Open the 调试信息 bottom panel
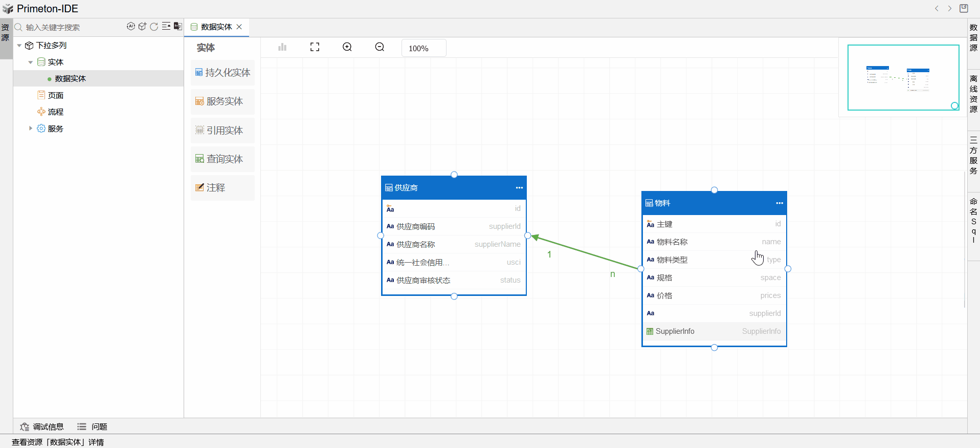 coord(42,426)
